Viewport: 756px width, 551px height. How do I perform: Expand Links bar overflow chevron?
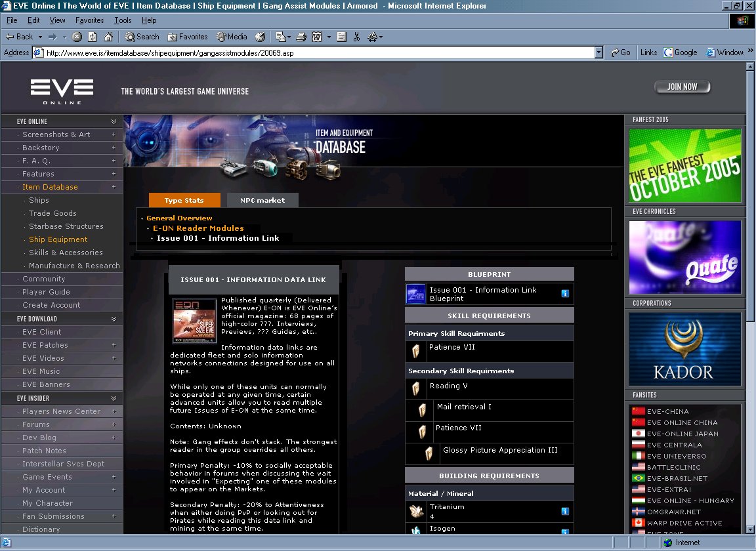tap(750, 51)
